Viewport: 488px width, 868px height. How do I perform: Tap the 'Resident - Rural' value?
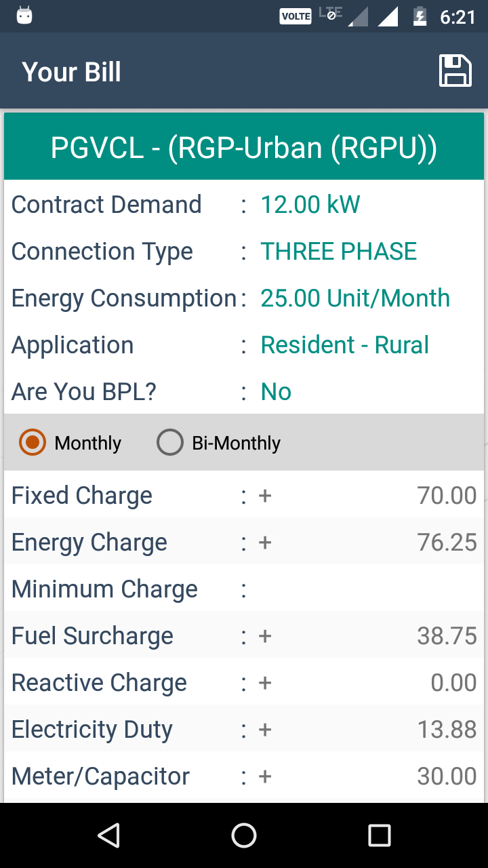[345, 344]
